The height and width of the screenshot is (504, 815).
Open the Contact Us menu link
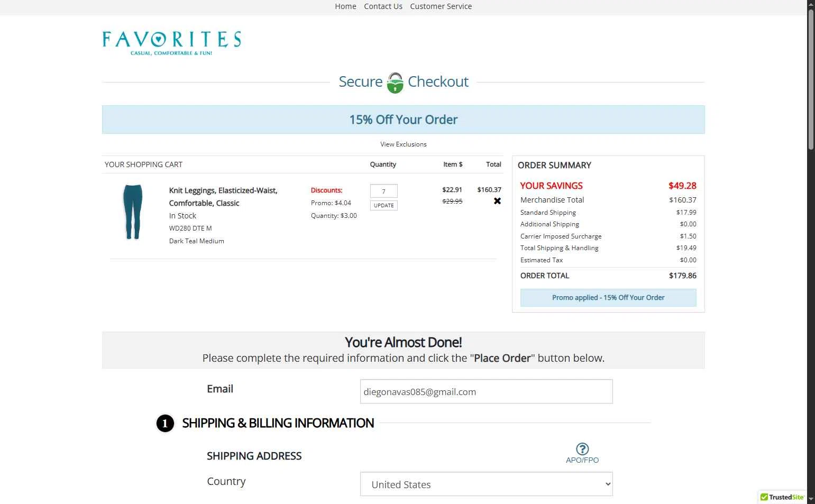[383, 6]
